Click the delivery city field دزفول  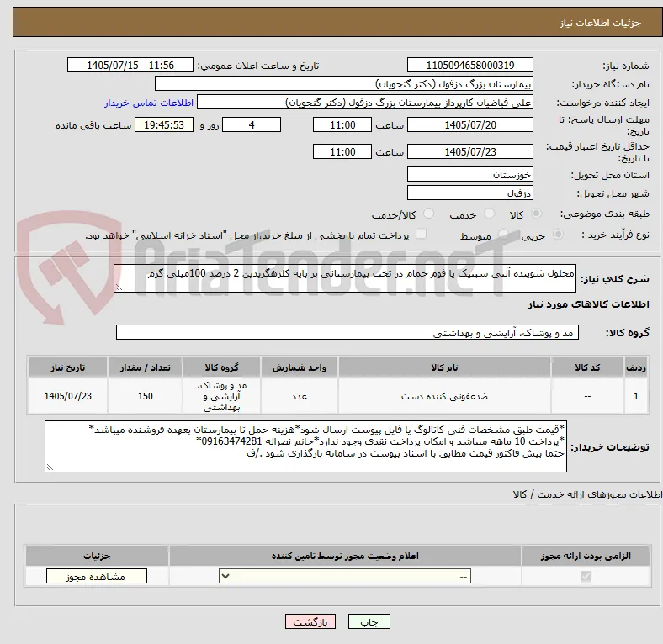tap(470, 193)
